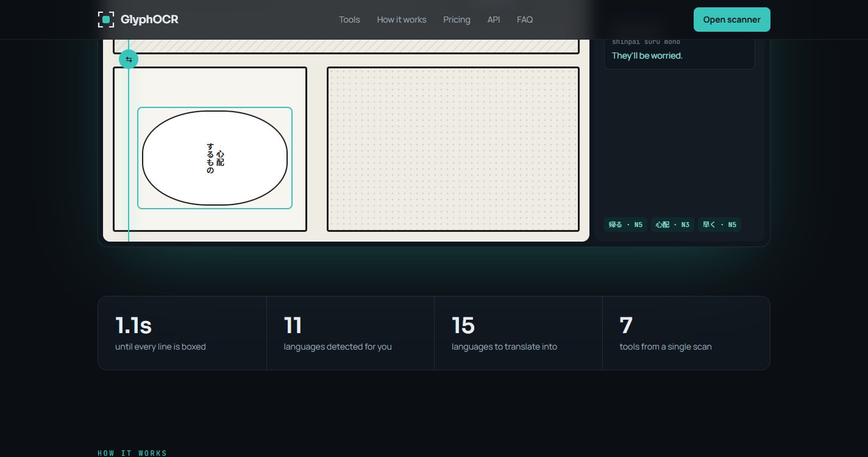
Task: Open the API nav link
Action: pos(494,20)
